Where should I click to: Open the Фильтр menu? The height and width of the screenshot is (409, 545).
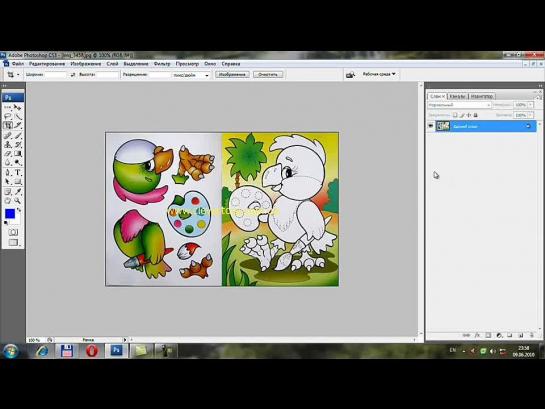point(162,64)
